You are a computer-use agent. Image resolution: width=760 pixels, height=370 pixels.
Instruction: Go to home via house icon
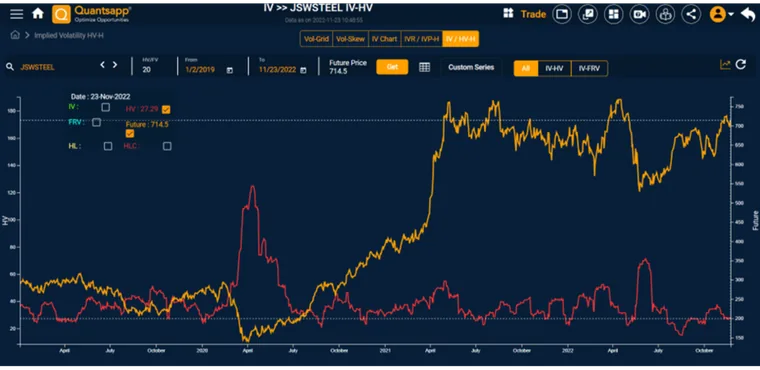[38, 14]
